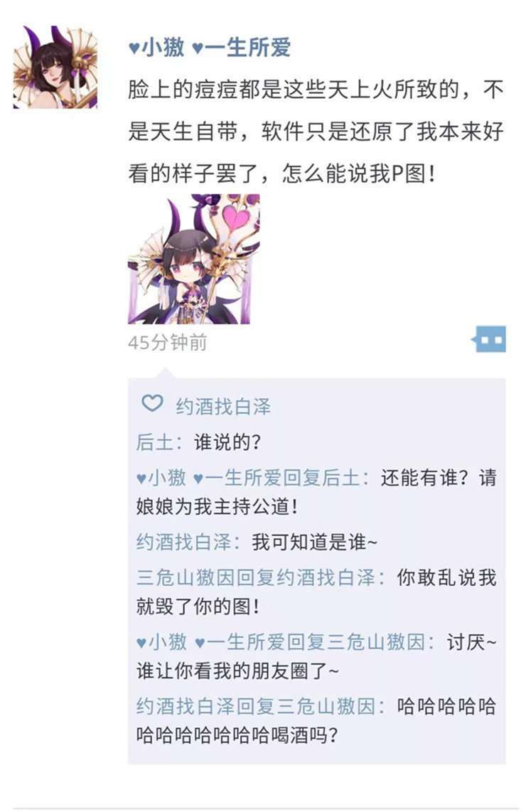Screen dimensions: 526x812
Task: Reply to 后土's comment 谁说的?
Action: [x=227, y=442]
